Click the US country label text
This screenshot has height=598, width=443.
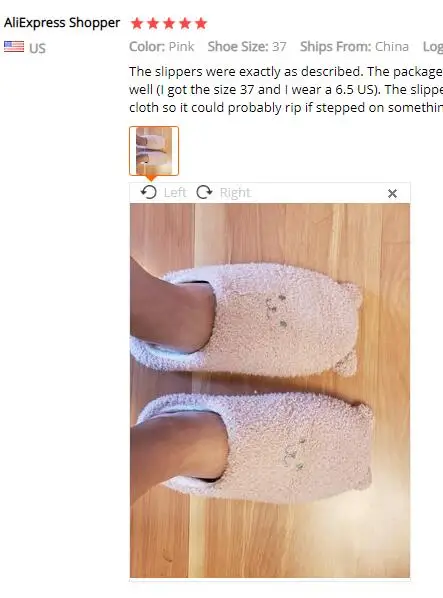[x=37, y=48]
